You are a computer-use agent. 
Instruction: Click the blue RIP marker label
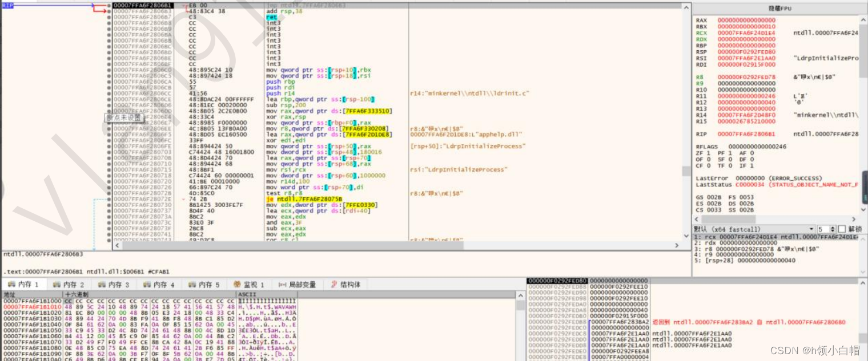[x=8, y=5]
